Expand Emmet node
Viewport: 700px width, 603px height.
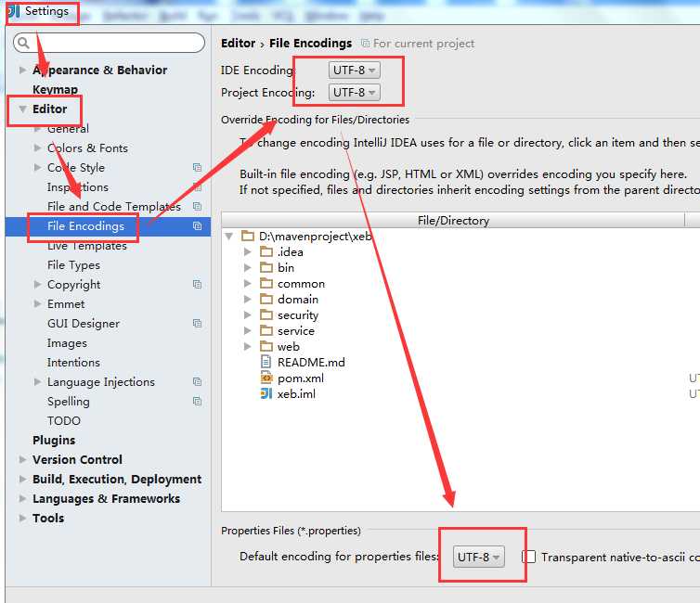pyautogui.click(x=37, y=303)
